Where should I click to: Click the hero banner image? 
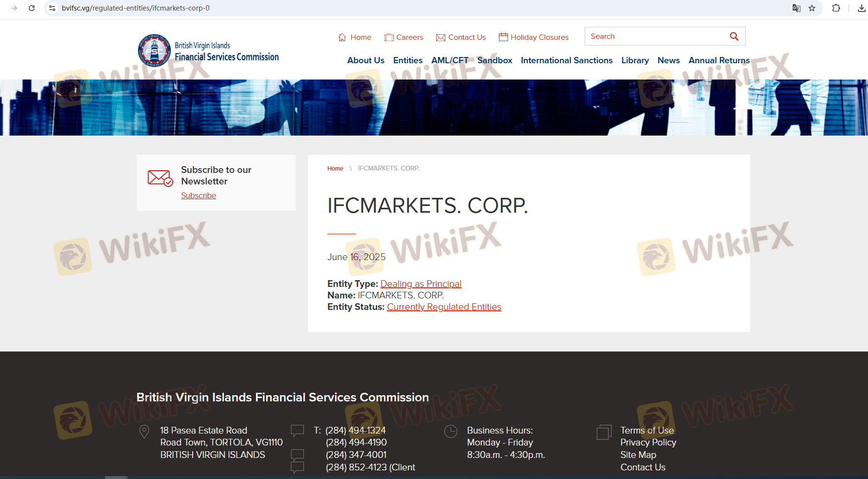[434, 107]
